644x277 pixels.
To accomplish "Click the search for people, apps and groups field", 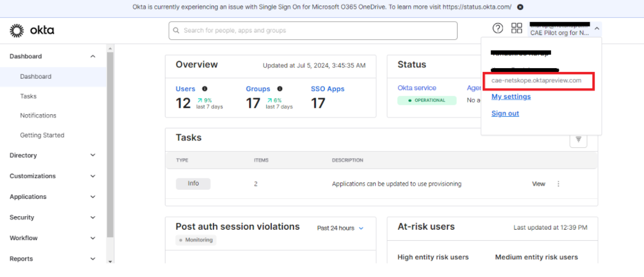I will [x=313, y=31].
